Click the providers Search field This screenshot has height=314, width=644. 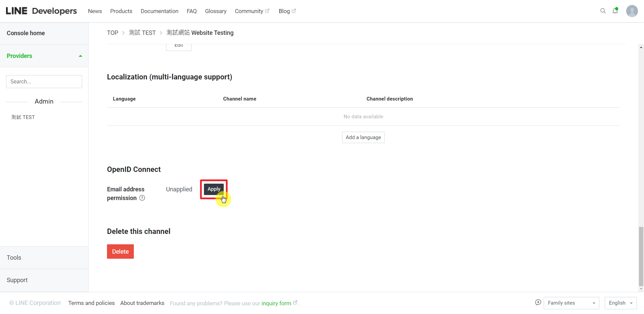(44, 82)
